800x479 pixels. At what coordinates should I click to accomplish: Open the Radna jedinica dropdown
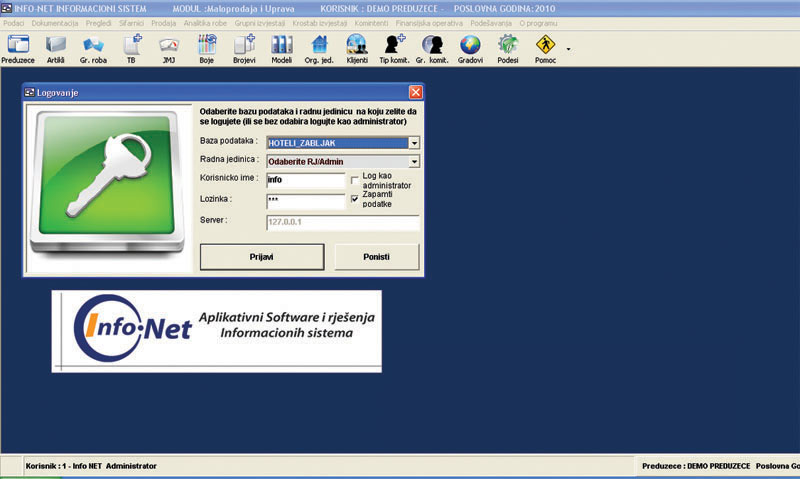coord(414,162)
